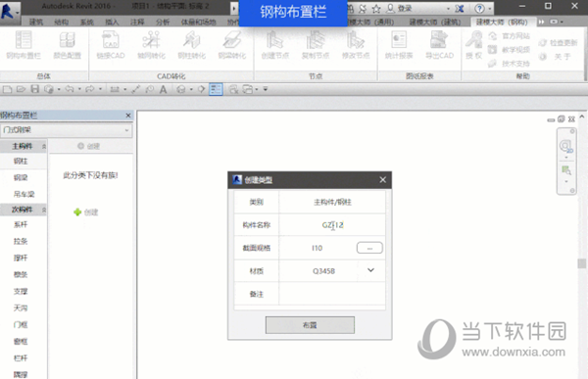Switch to the 插入 ribbon tab

(112, 23)
